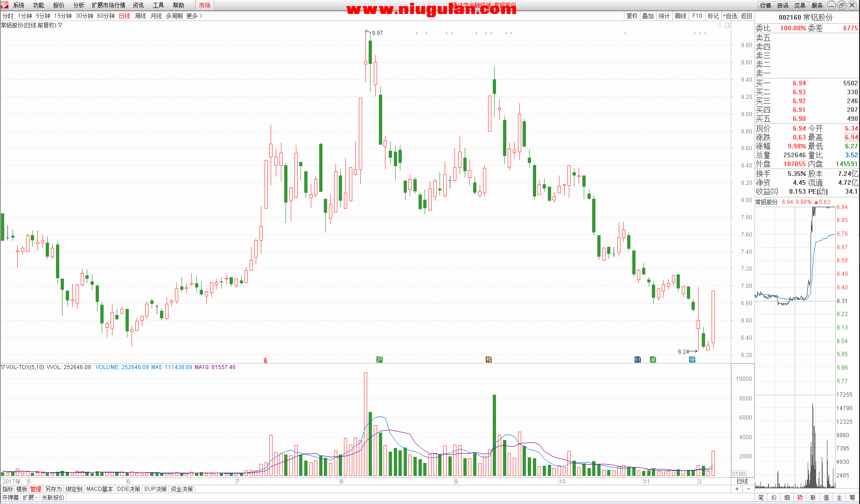This screenshot has width=860, height=504.
Task: Add stock with +自选 button
Action: coord(730,16)
